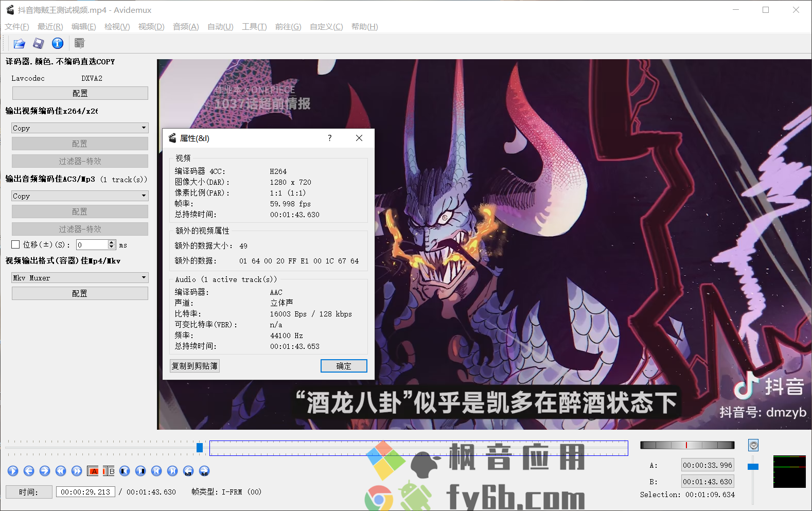The image size is (812, 511).
Task: Open the 编辑(E) menu
Action: coord(83,26)
